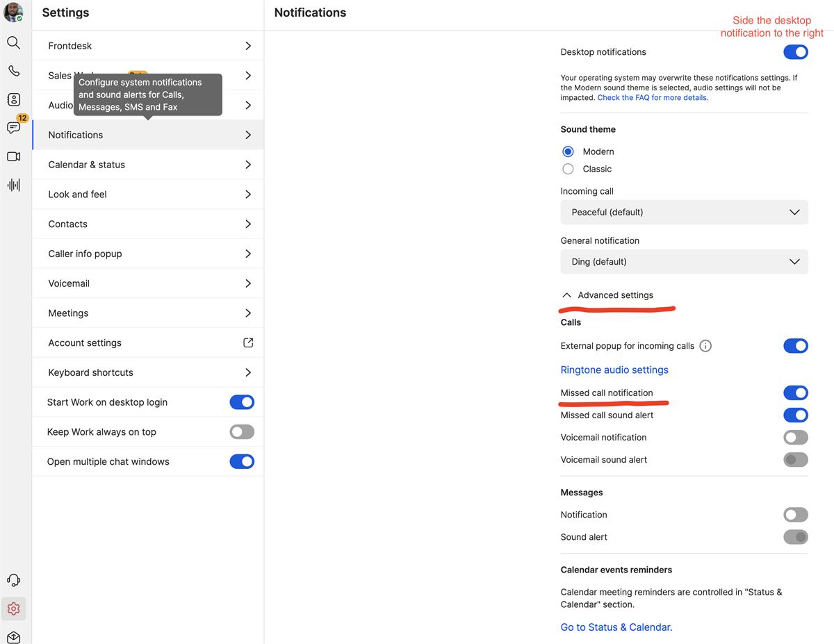Toggle Keep Work always on top switch
The height and width of the screenshot is (644, 834).
click(242, 431)
